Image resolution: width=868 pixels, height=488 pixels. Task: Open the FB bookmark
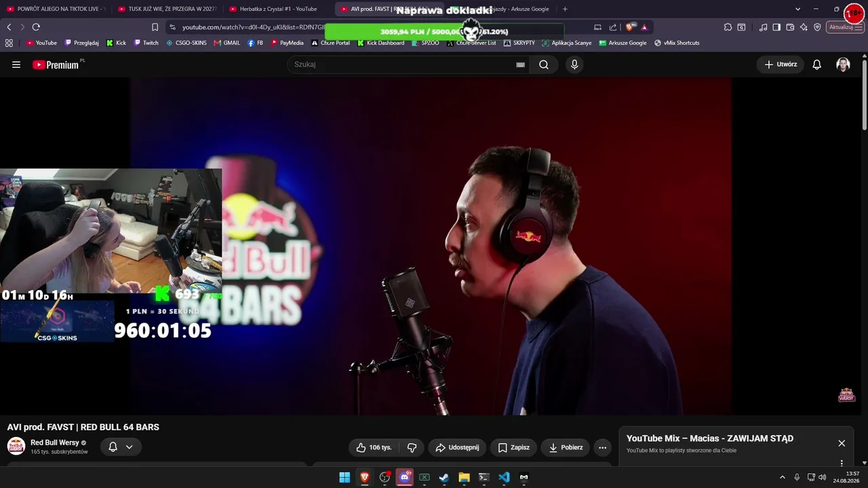(x=256, y=43)
